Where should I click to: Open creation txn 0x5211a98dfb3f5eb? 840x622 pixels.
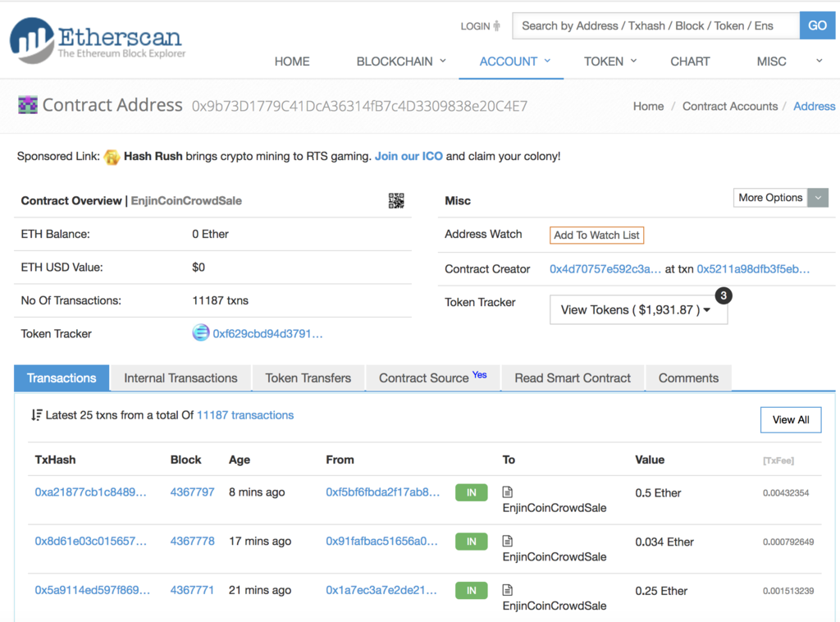click(x=753, y=269)
